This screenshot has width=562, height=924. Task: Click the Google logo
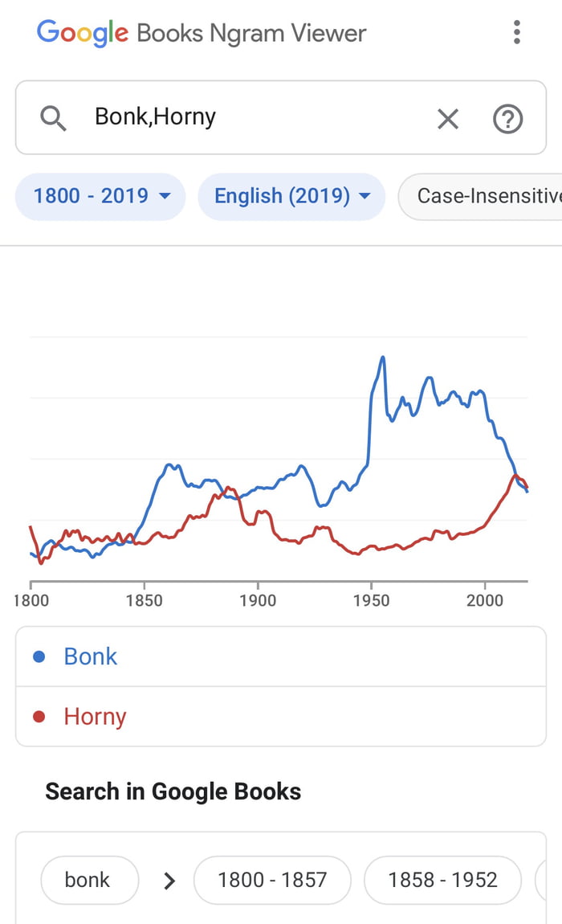coord(79,31)
